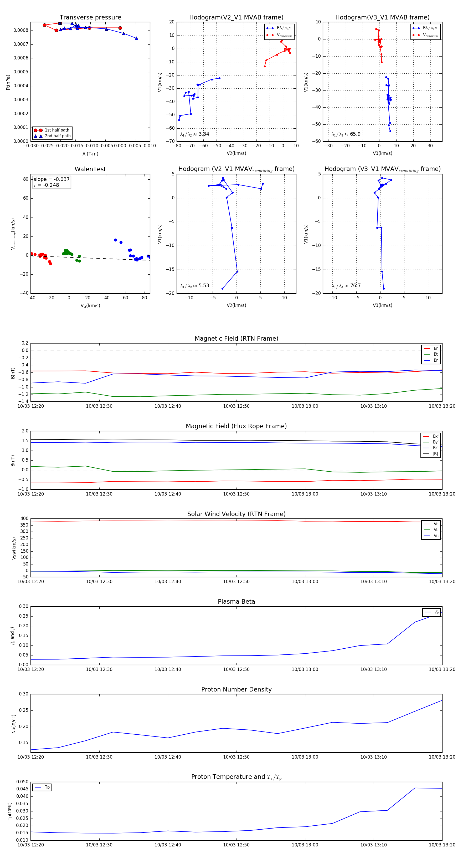Click V_remaining legend entry in V2_V1 MVAB hodogram
The height and width of the screenshot is (868, 473).
pyautogui.click(x=279, y=35)
